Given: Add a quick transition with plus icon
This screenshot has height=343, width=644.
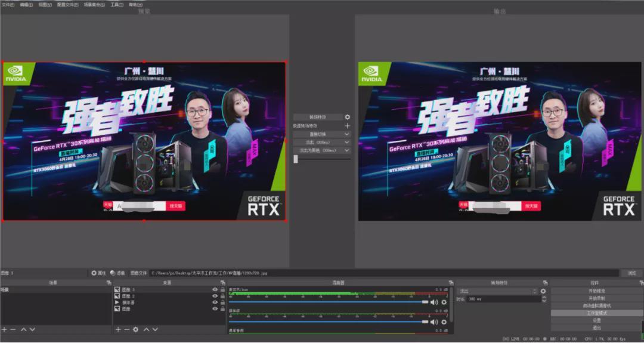Looking at the screenshot, I should [348, 126].
